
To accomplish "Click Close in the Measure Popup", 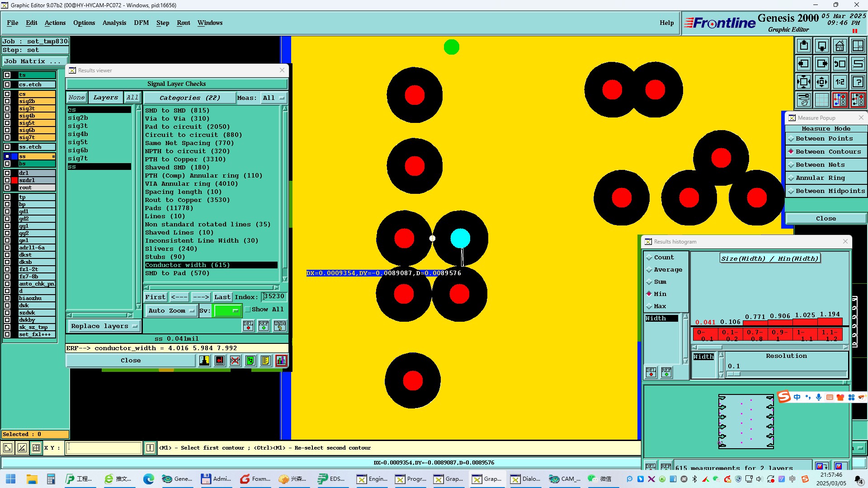I will click(x=826, y=219).
